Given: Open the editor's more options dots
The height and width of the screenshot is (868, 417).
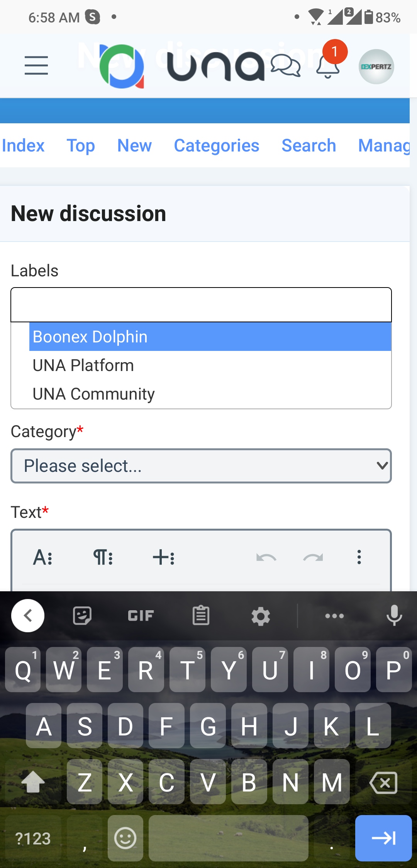Looking at the screenshot, I should pyautogui.click(x=359, y=557).
